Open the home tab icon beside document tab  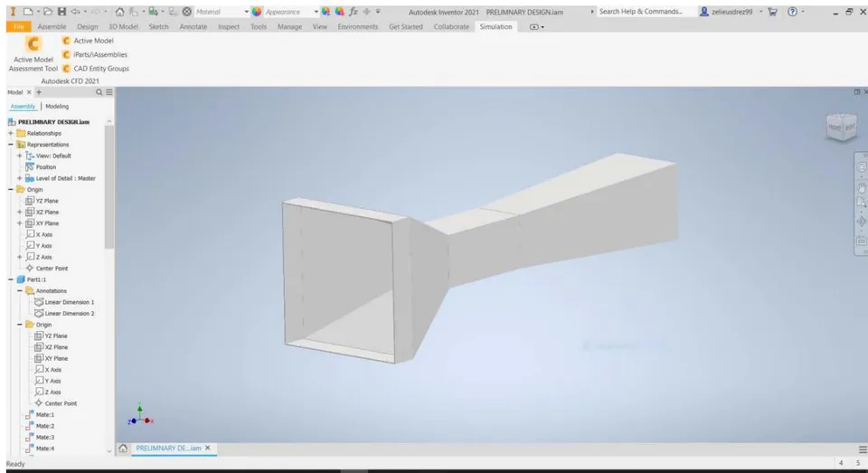(x=123, y=448)
